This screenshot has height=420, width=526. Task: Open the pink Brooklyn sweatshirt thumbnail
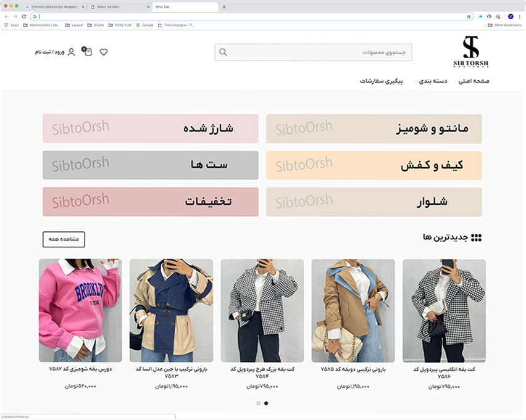click(x=80, y=310)
